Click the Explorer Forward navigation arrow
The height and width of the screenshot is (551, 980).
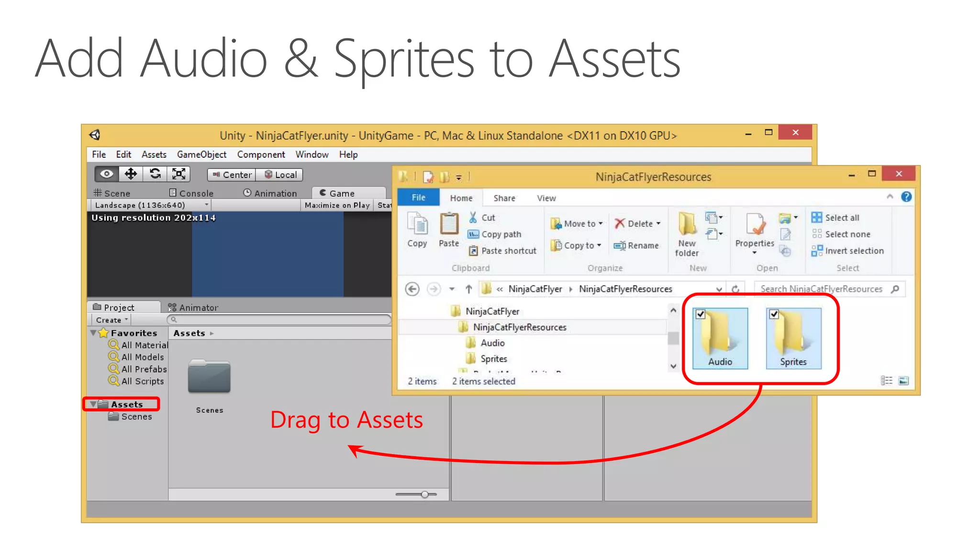click(434, 289)
